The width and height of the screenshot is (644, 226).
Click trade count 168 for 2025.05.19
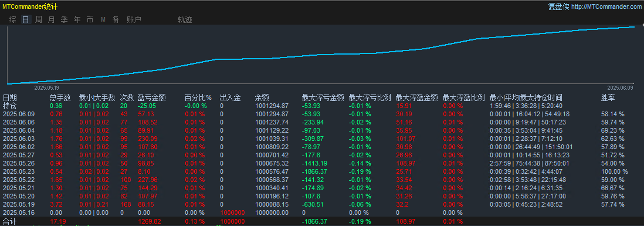coord(125,204)
